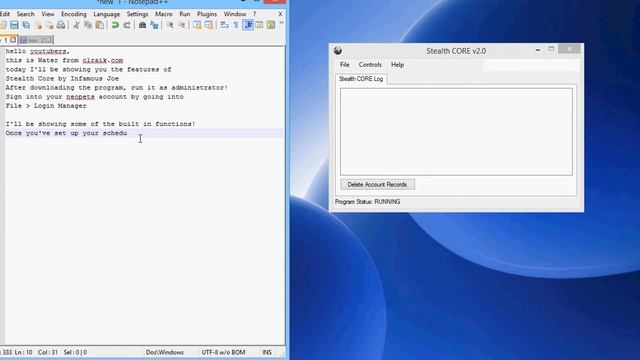Screen dimensions: 640x360
Task: Click "UTF-8 w/o BOM" in status bar
Action: pyautogui.click(x=223, y=352)
